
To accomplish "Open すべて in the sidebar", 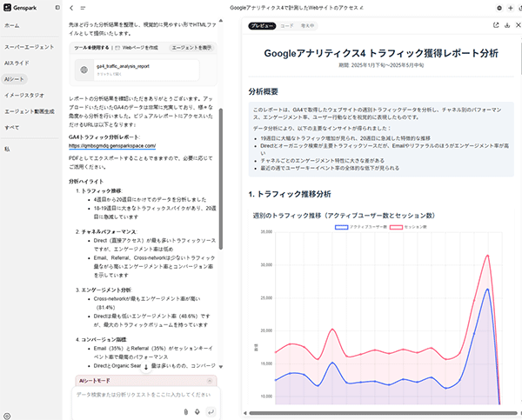I will (x=12, y=128).
